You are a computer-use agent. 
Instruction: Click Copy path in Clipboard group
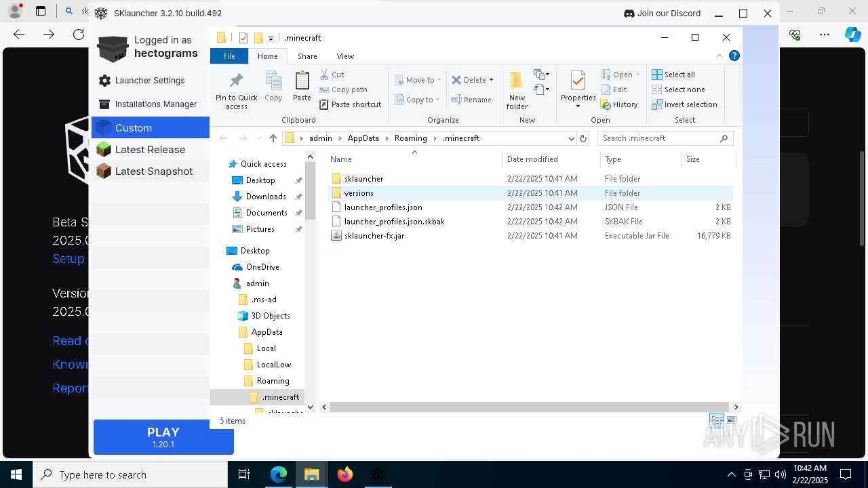point(343,89)
